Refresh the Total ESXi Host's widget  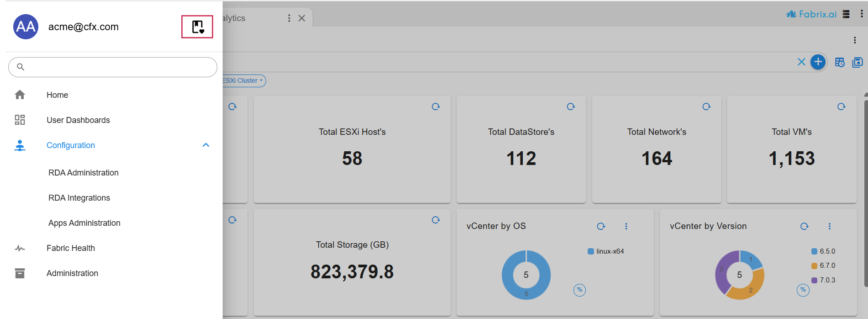click(x=436, y=107)
